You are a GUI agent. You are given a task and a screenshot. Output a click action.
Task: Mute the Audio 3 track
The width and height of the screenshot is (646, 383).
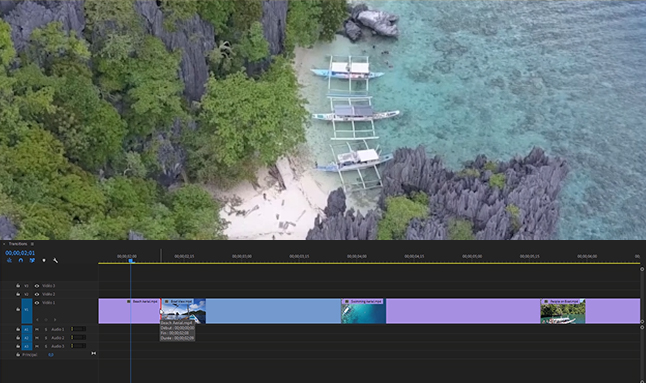pyautogui.click(x=37, y=346)
